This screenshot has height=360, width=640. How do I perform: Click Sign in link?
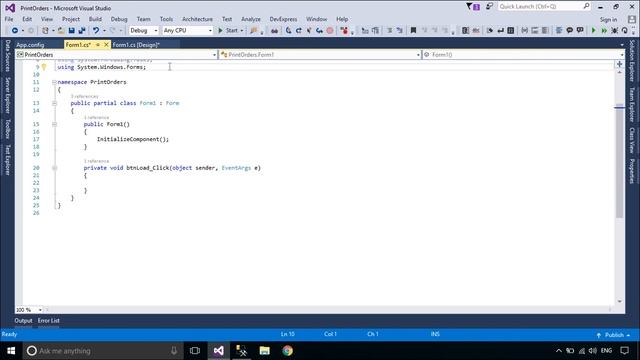[x=608, y=19]
